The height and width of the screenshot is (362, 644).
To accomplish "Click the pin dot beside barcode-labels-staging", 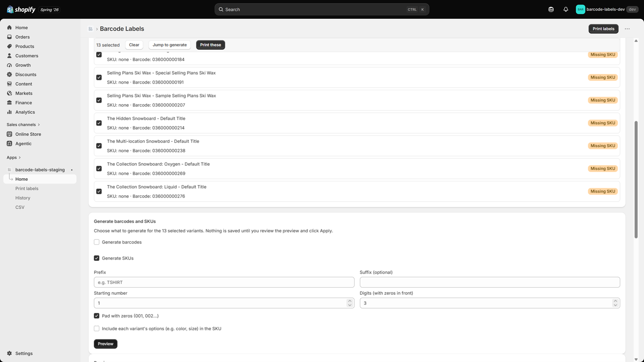I will 72,170.
